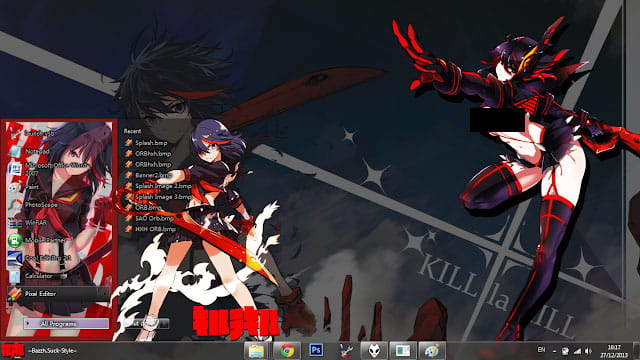This screenshot has width=640, height=360.
Task: Open Cool Edit Pro from the Start menu
Action: [57, 258]
